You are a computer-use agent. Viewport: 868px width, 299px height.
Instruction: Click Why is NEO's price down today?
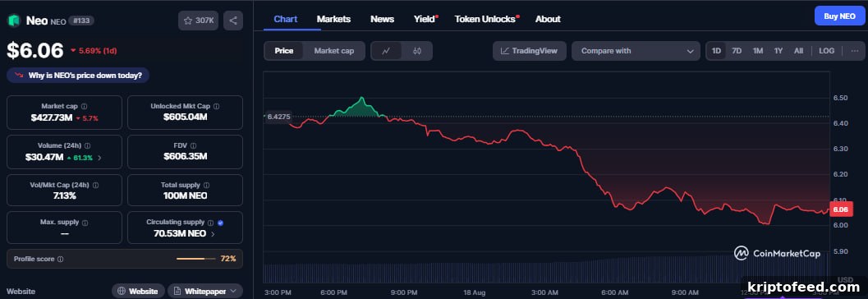pos(78,76)
